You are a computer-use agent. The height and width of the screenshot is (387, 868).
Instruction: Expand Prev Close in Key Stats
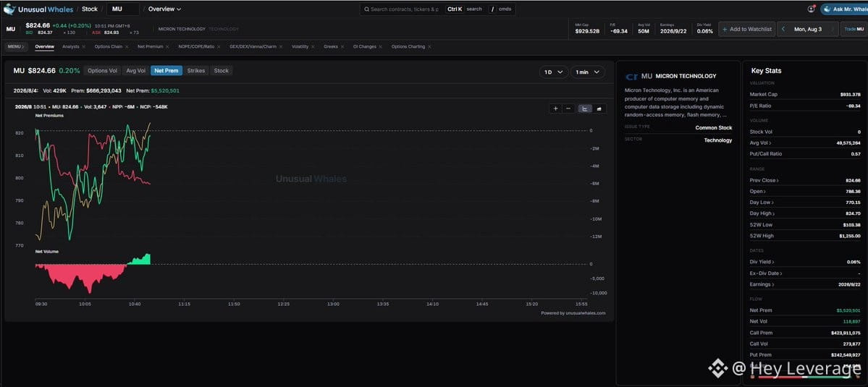coord(764,180)
